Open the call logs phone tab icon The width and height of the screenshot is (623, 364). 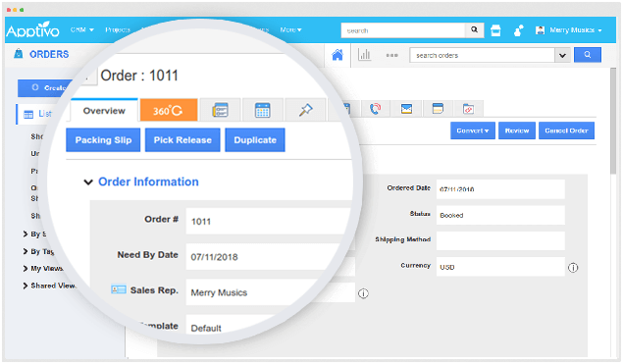tap(375, 109)
